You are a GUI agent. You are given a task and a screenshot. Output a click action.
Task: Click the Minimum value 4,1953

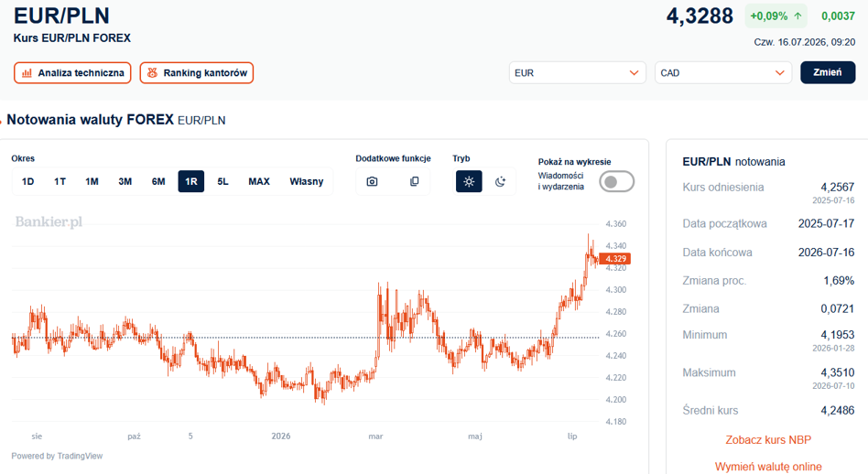click(838, 335)
